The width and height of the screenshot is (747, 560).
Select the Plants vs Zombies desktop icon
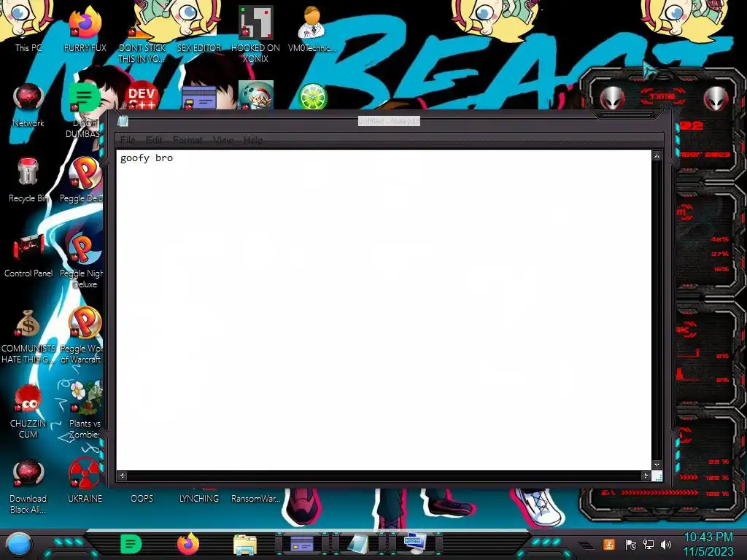point(85,411)
